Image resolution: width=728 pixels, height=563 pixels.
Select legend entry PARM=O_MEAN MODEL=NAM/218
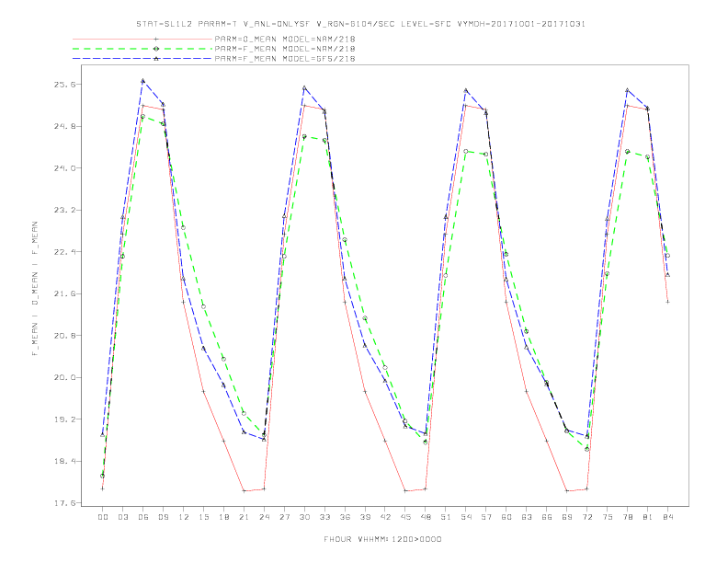(x=285, y=39)
